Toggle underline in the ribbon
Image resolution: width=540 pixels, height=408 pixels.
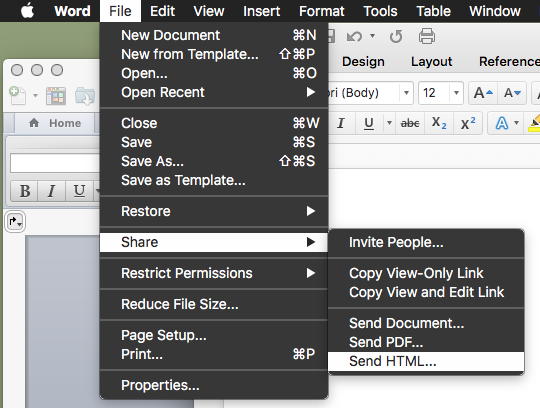369,123
